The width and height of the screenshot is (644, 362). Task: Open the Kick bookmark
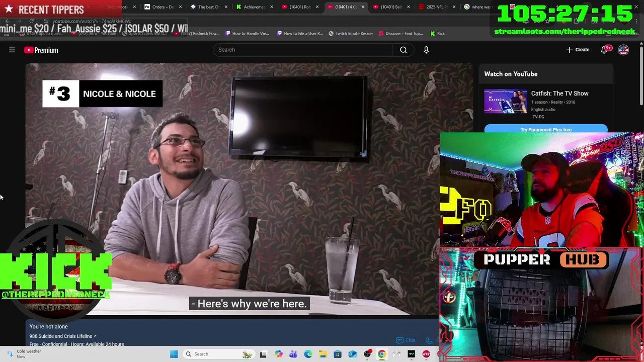coord(438,33)
